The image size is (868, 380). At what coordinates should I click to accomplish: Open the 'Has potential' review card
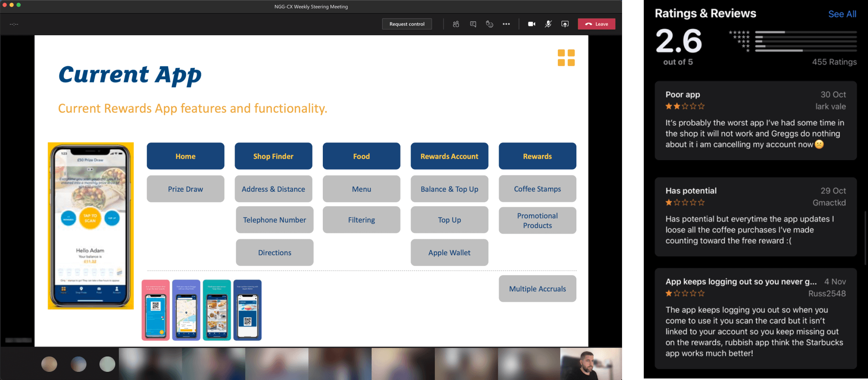tap(755, 217)
